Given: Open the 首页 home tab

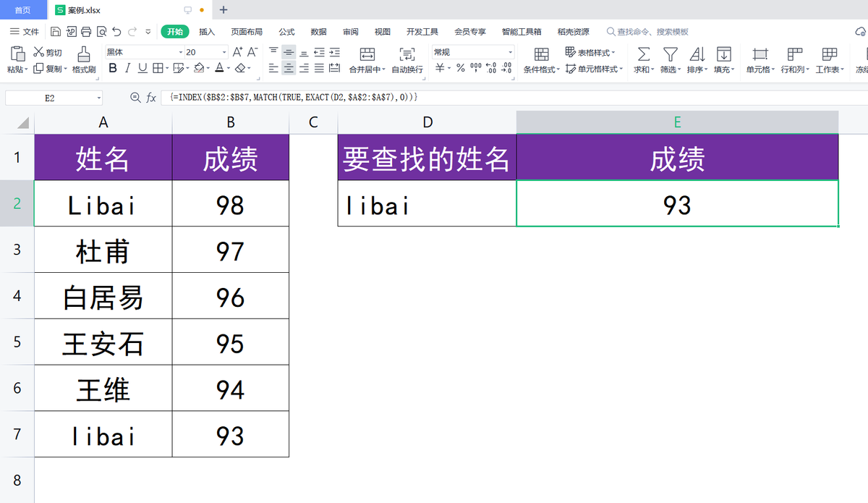Looking at the screenshot, I should point(23,10).
